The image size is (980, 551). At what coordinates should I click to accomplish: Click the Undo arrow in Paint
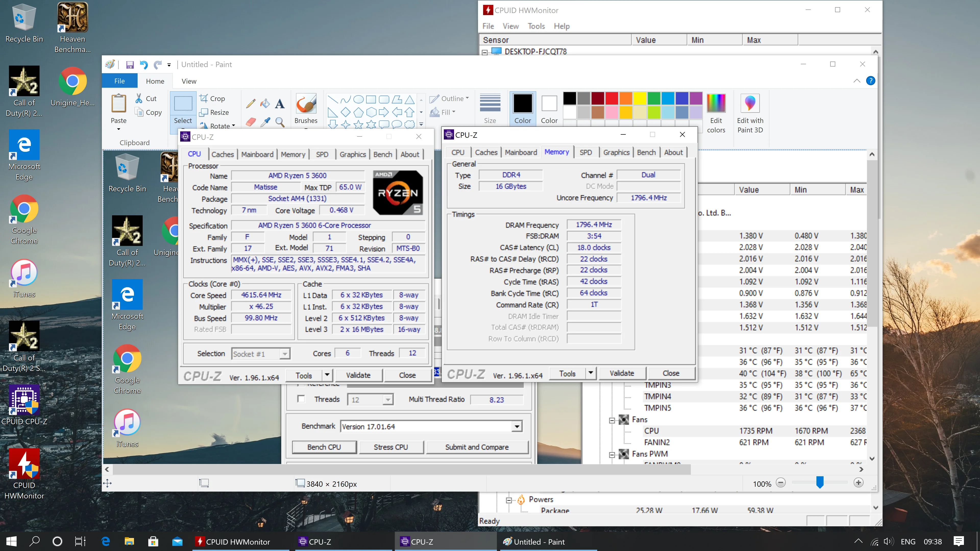click(x=143, y=65)
